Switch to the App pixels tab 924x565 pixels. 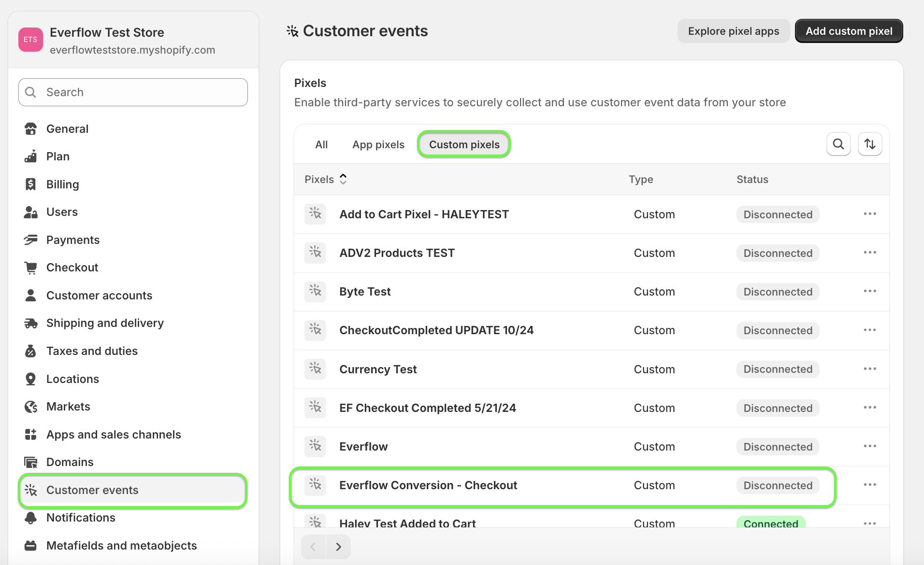click(x=378, y=144)
